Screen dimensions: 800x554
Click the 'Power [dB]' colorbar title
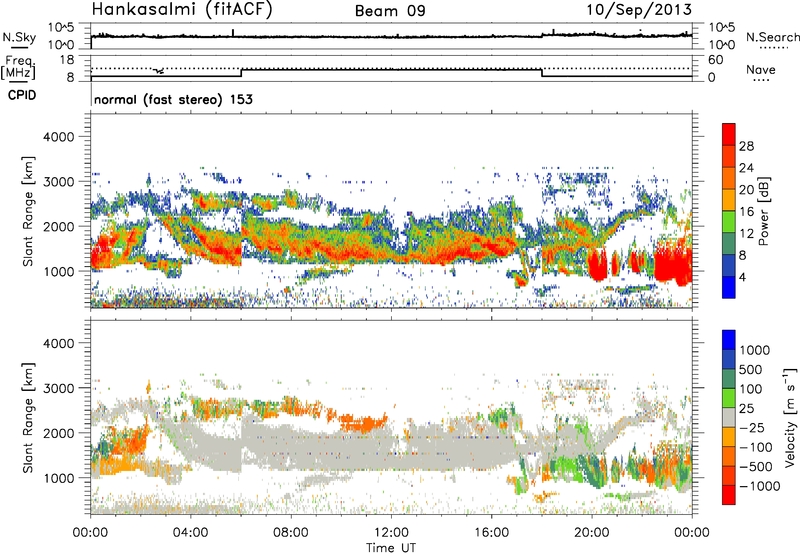point(764,211)
